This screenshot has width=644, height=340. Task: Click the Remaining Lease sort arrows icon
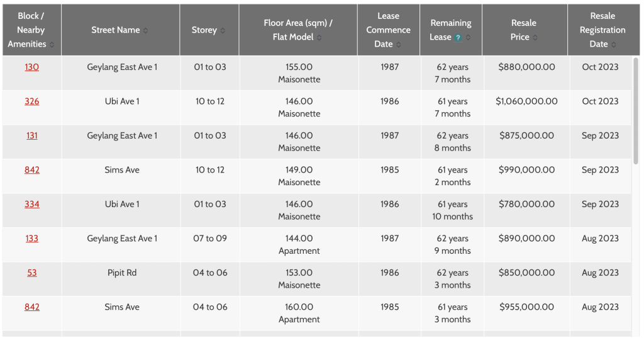click(x=468, y=37)
